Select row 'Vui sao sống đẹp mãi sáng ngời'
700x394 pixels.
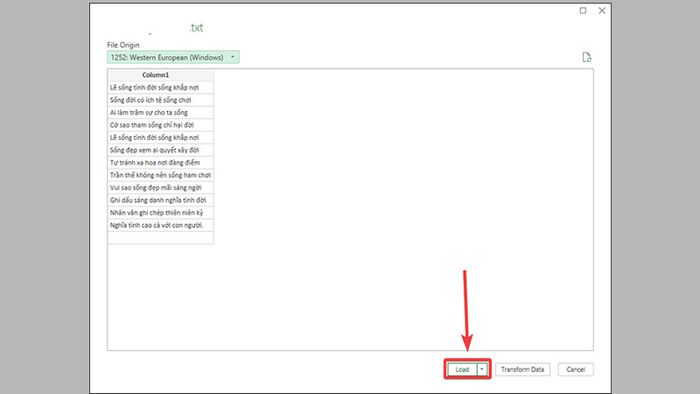click(160, 187)
